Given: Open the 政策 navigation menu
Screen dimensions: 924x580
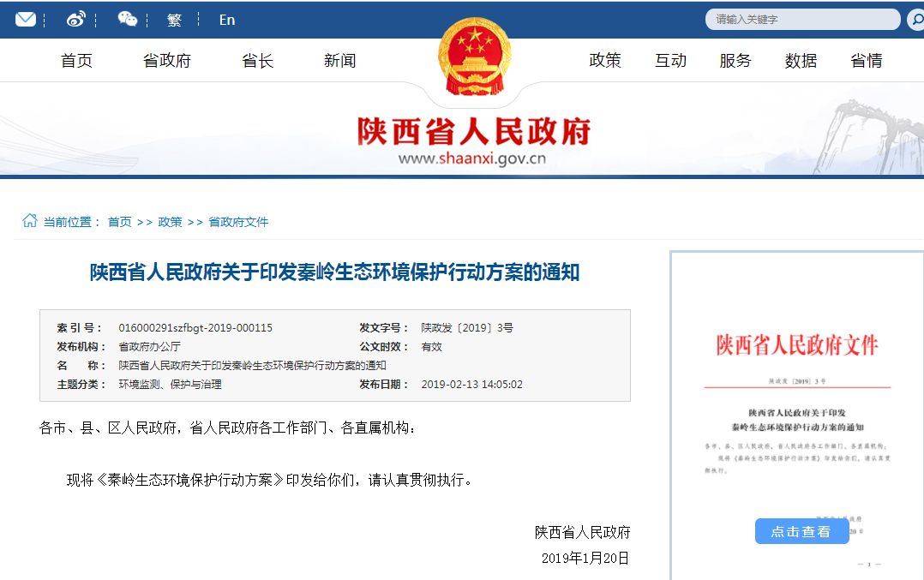Looking at the screenshot, I should coord(605,61).
